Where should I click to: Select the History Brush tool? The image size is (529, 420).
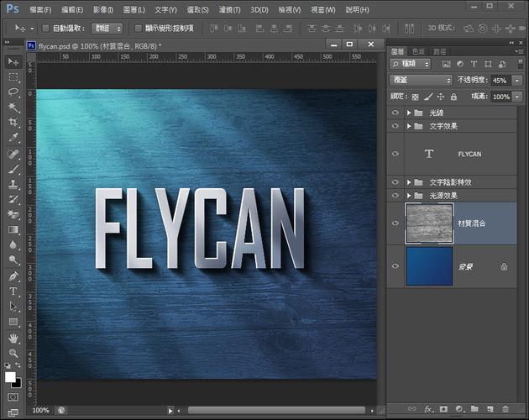pos(13,199)
